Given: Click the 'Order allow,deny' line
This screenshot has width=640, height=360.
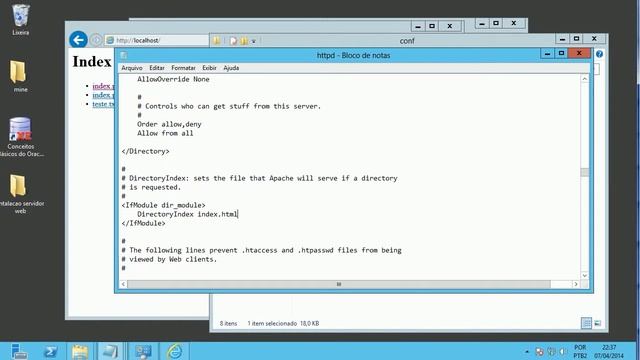Looking at the screenshot, I should click(x=169, y=124).
